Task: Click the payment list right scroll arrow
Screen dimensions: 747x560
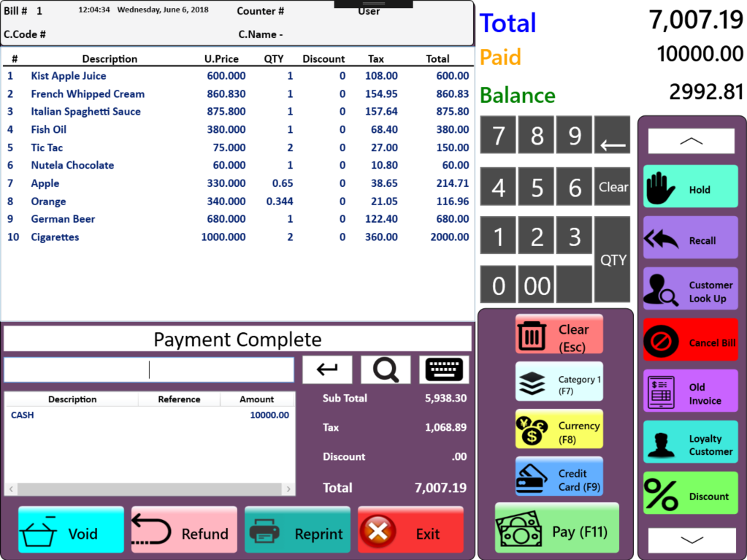Action: pos(288,489)
